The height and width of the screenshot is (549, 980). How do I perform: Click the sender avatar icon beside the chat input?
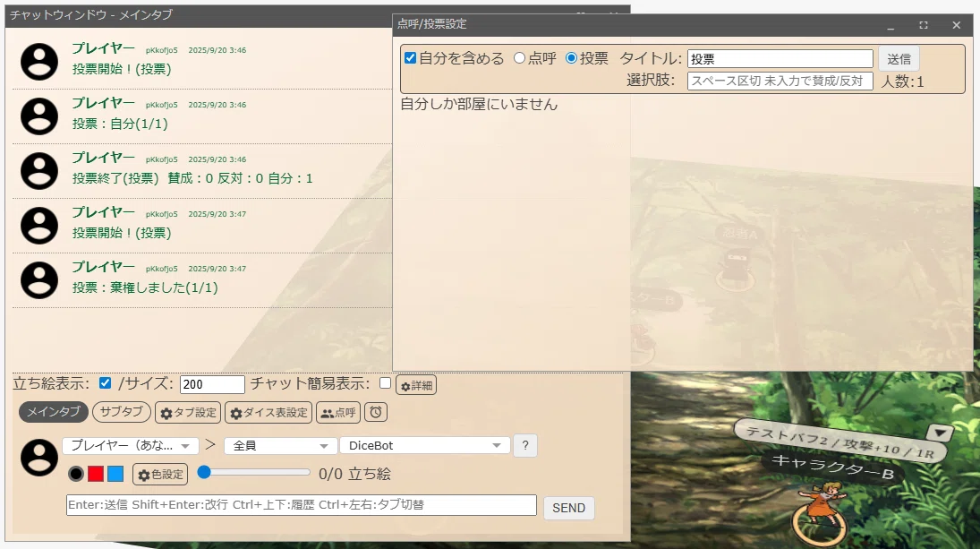[x=39, y=457]
